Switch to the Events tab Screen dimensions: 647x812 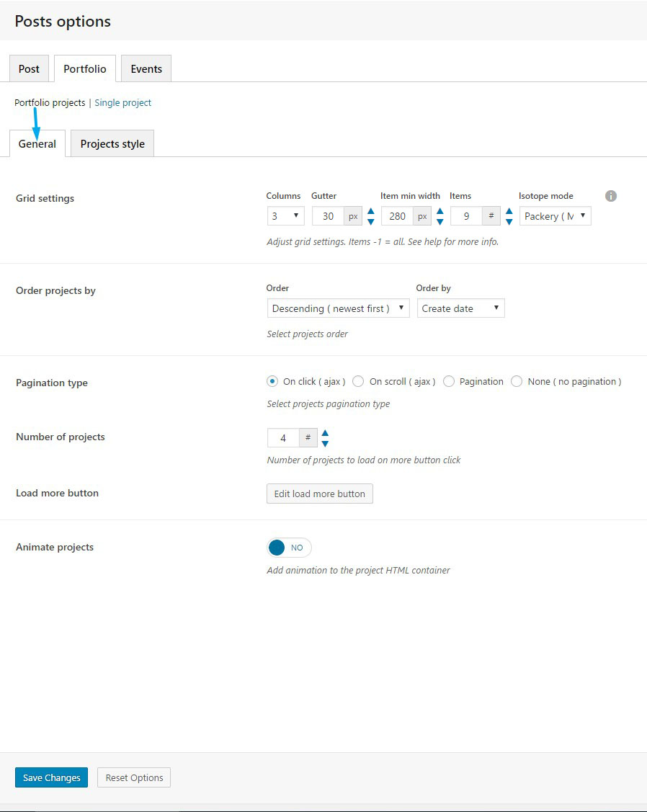[x=146, y=69]
